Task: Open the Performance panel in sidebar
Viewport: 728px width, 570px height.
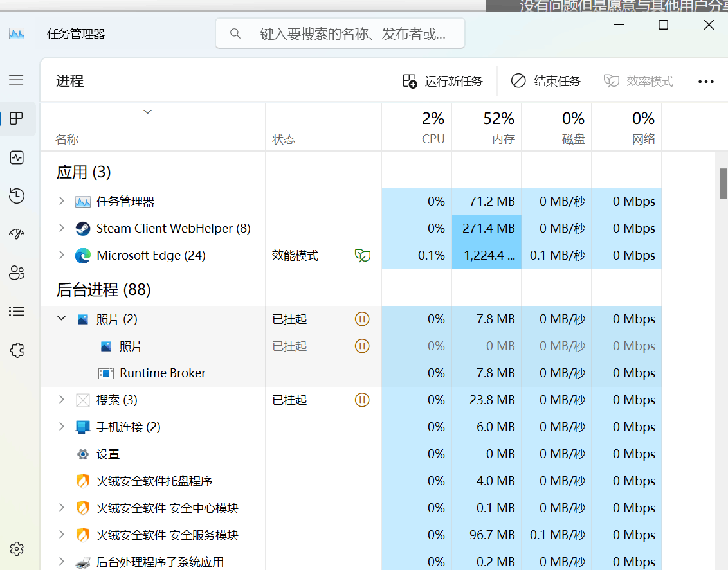Action: pos(17,157)
